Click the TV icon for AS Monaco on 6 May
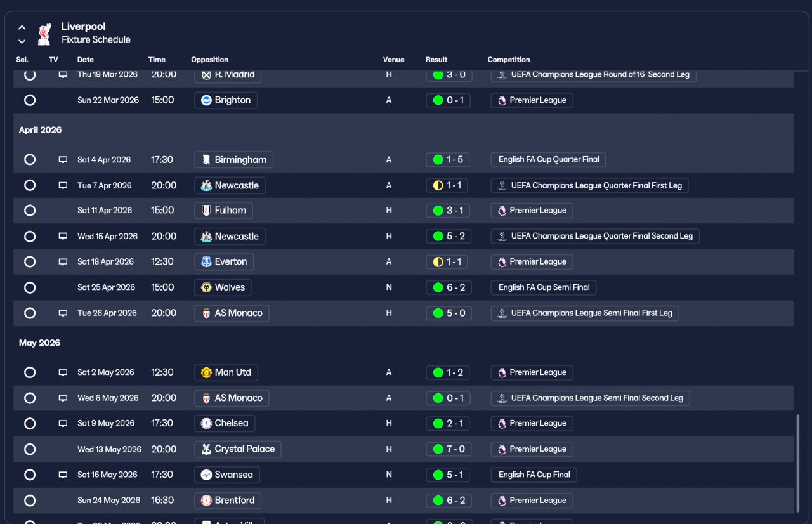Viewport: 812px width, 524px height. (63, 398)
